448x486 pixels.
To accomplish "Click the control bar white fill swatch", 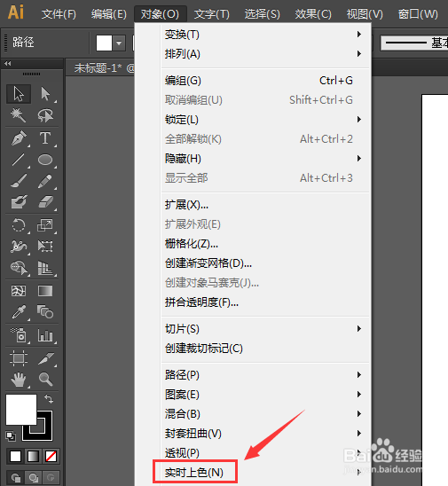I will (104, 43).
